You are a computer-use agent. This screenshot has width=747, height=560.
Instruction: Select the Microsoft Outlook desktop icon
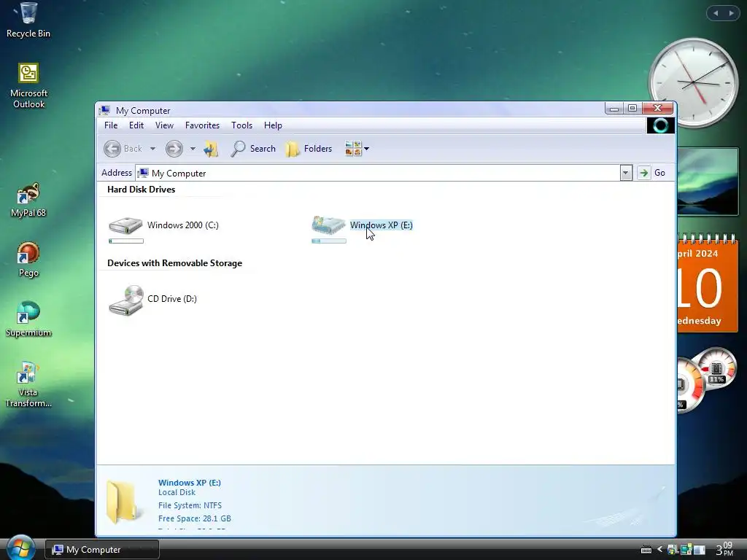(x=28, y=86)
